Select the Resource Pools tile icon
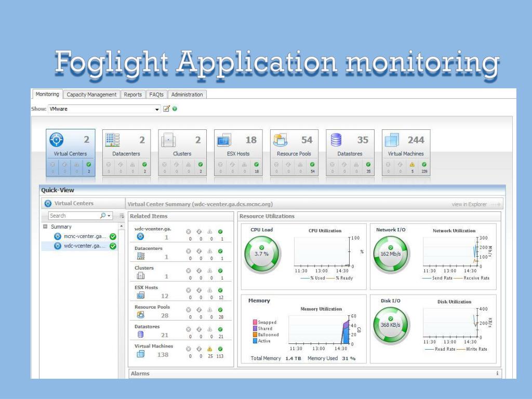Image resolution: width=532 pixels, height=399 pixels. pyautogui.click(x=280, y=139)
